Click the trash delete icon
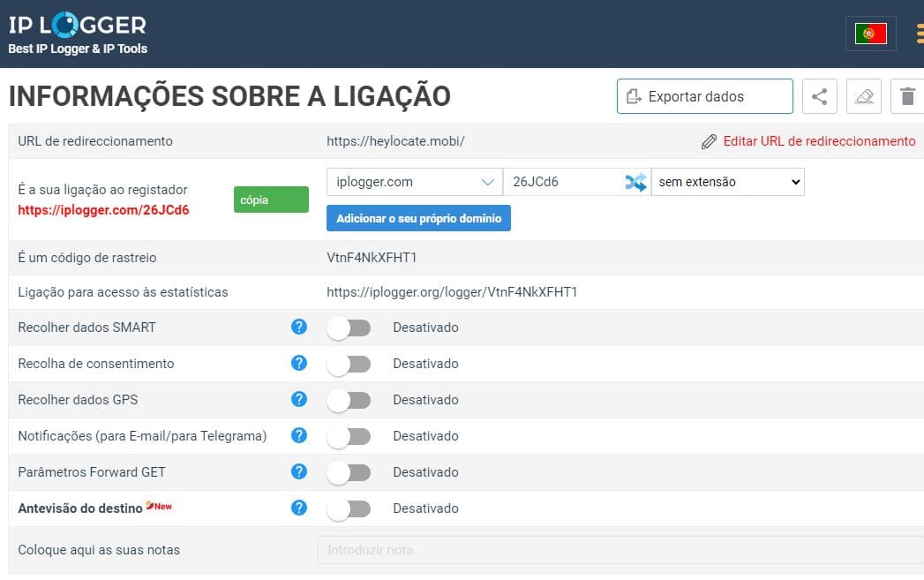This screenshot has width=924, height=580. click(x=907, y=96)
